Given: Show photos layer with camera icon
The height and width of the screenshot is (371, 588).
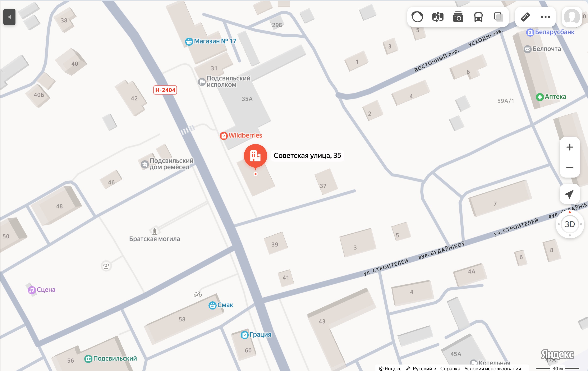Looking at the screenshot, I should coord(458,17).
